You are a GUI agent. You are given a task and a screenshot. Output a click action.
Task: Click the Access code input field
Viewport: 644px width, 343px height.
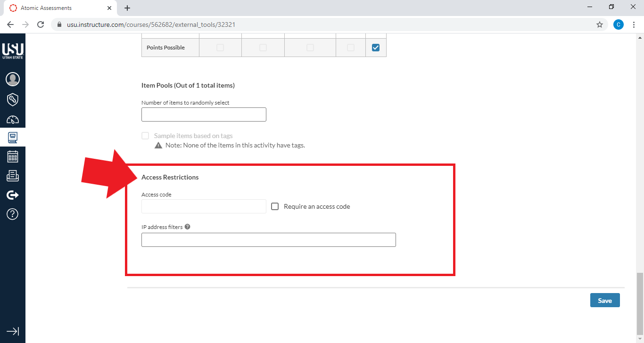(204, 206)
